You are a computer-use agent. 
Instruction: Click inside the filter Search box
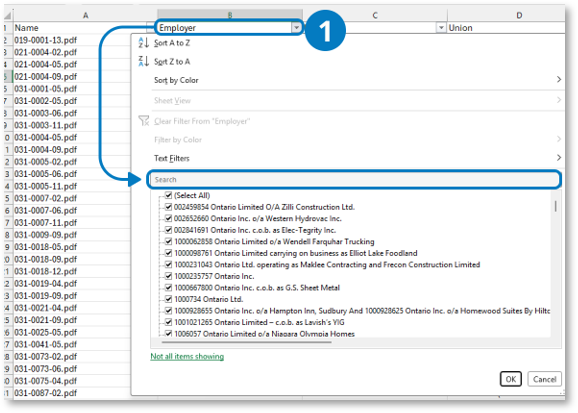354,180
